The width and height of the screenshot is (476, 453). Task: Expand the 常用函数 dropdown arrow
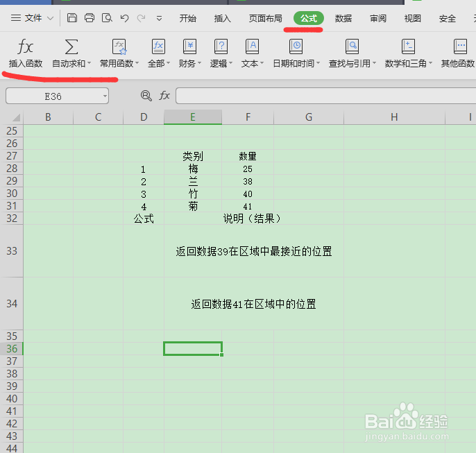137,63
